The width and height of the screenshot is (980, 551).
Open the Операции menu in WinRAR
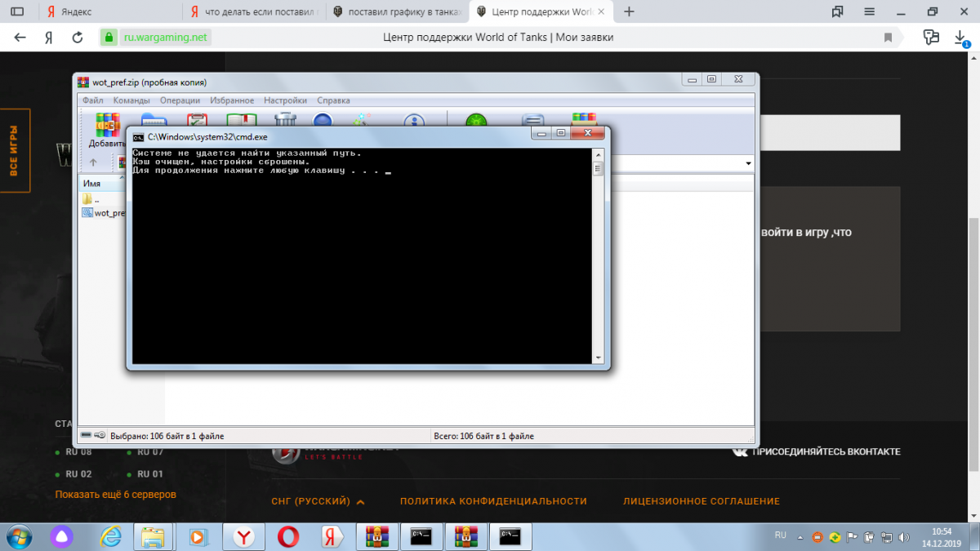pos(180,100)
